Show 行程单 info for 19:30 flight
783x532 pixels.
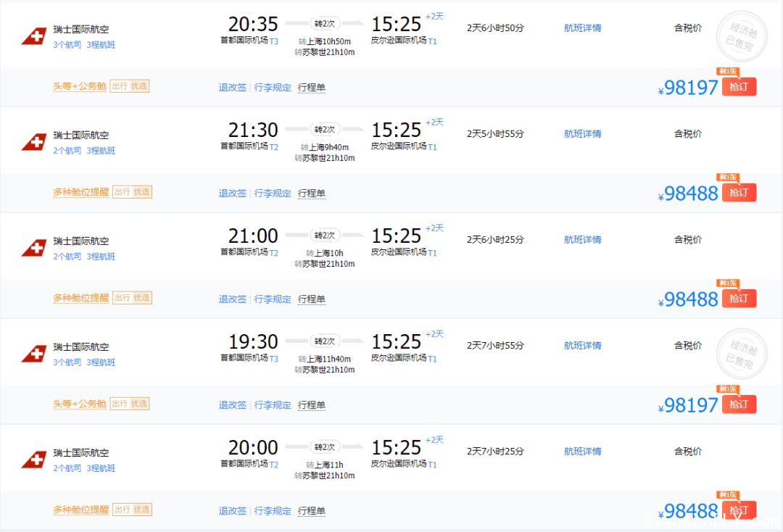[x=312, y=405]
